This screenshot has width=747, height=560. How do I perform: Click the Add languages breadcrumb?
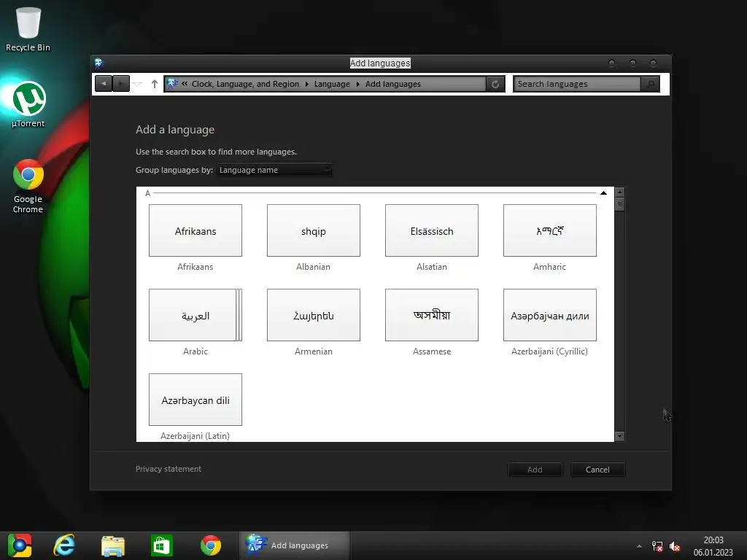click(x=393, y=84)
